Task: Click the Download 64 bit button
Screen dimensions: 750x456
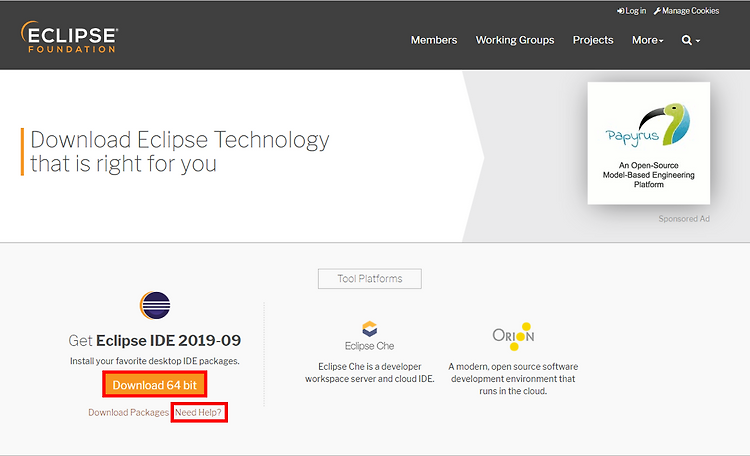Action: pos(154,385)
